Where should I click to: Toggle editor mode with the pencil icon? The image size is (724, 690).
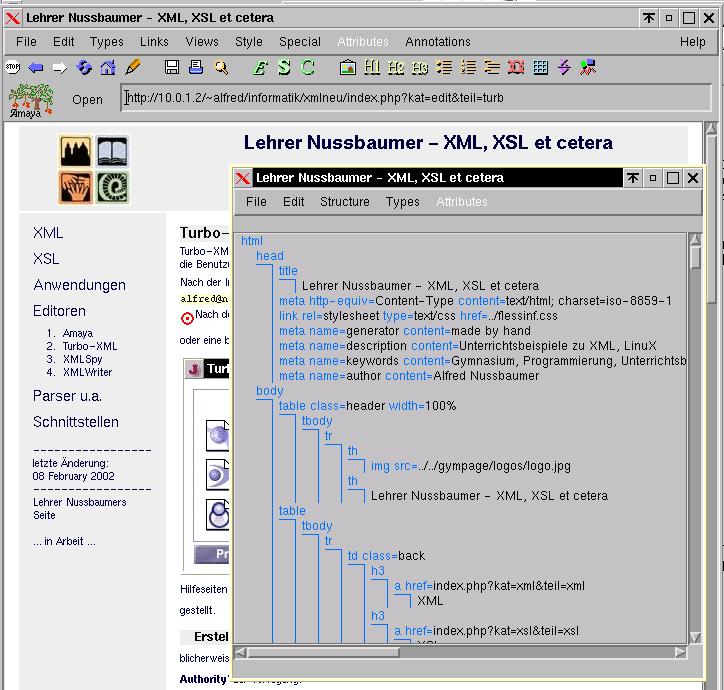pos(133,67)
